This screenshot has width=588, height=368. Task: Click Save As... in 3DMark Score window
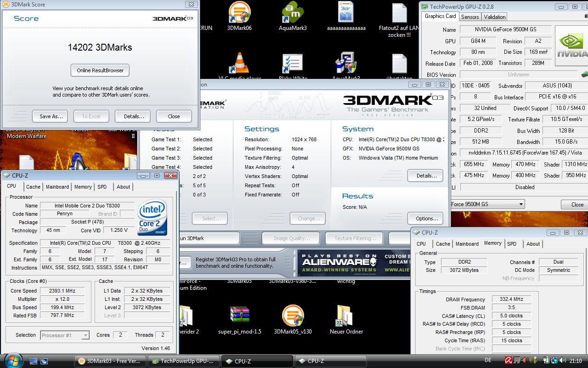coord(51,116)
